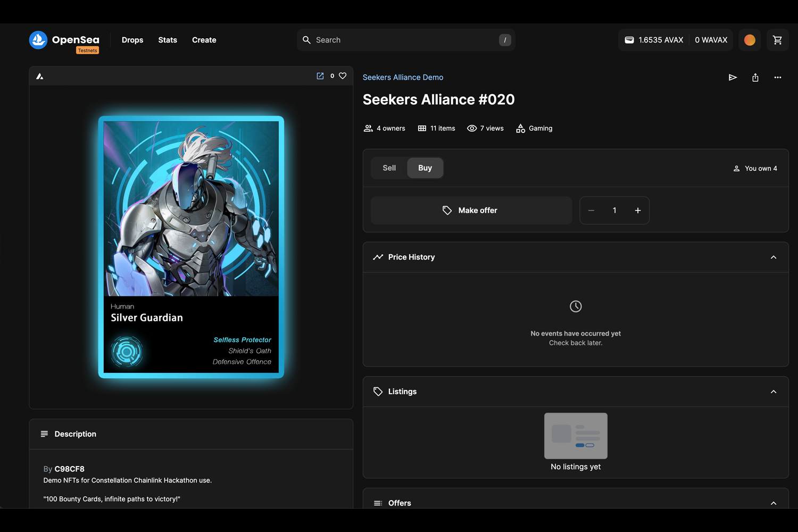This screenshot has width=798, height=532.
Task: Click the Gaming category link
Action: 541,128
